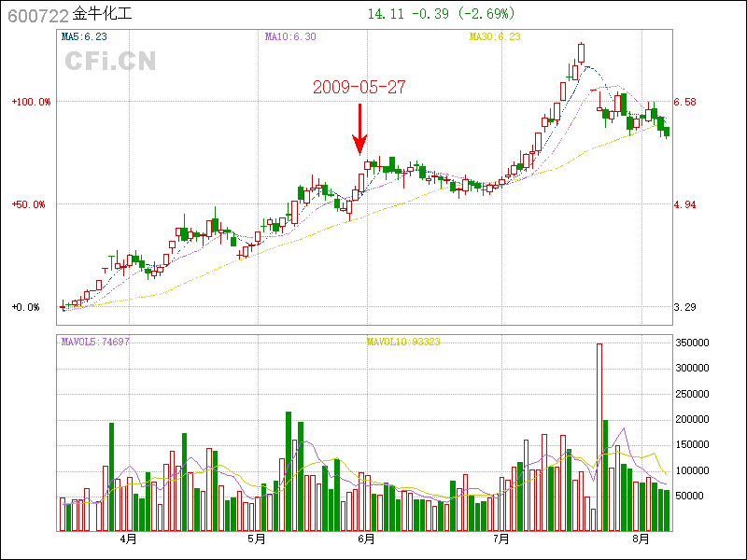This screenshot has width=747, height=560.
Task: Click the +100.0% percentage axis label
Action: (31, 102)
